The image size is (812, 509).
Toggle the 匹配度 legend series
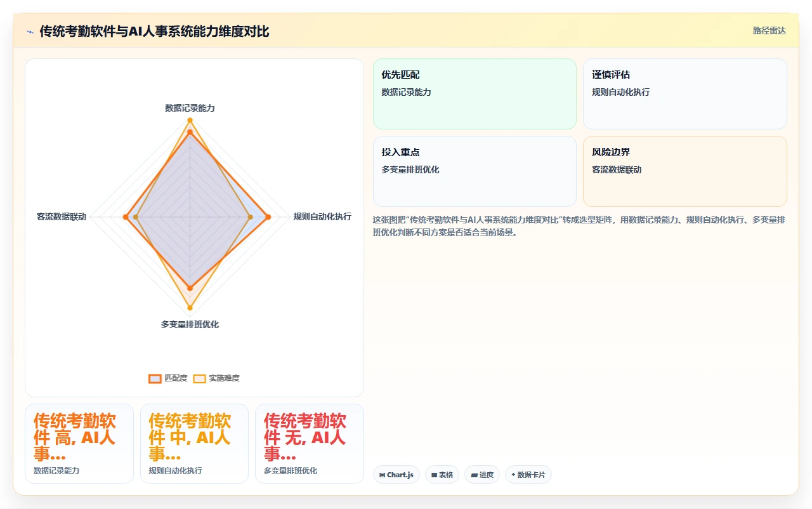(x=168, y=378)
